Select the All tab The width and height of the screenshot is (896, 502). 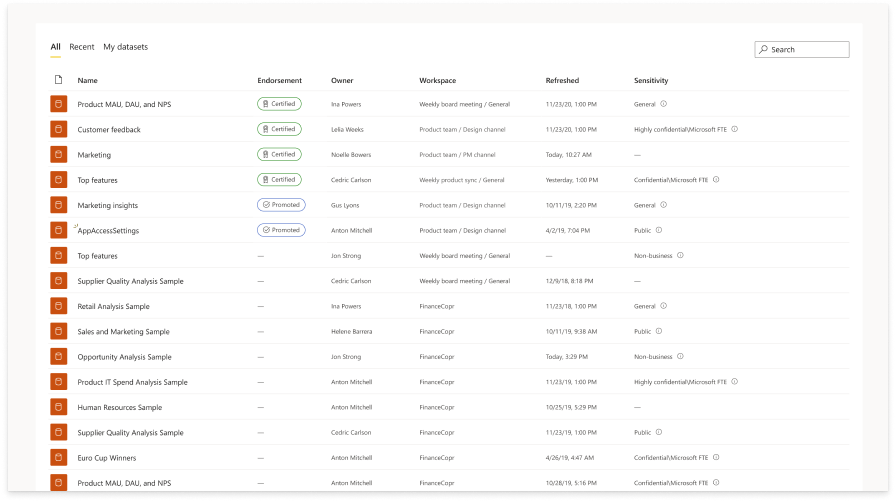[x=55, y=47]
